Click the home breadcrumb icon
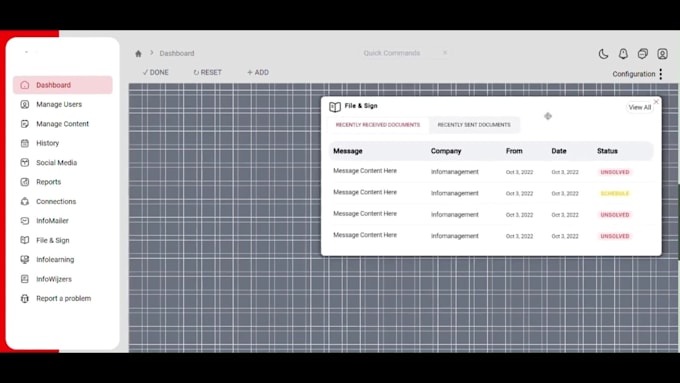 (x=138, y=53)
